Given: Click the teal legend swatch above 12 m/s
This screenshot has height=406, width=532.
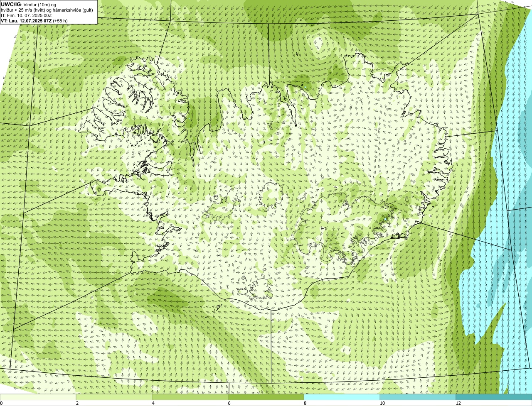Looking at the screenshot, I should click(x=494, y=397).
